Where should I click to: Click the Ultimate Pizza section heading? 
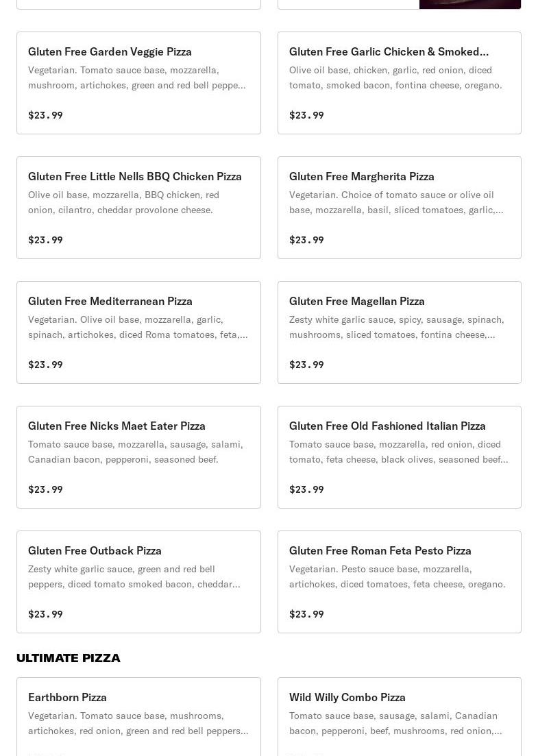69,658
